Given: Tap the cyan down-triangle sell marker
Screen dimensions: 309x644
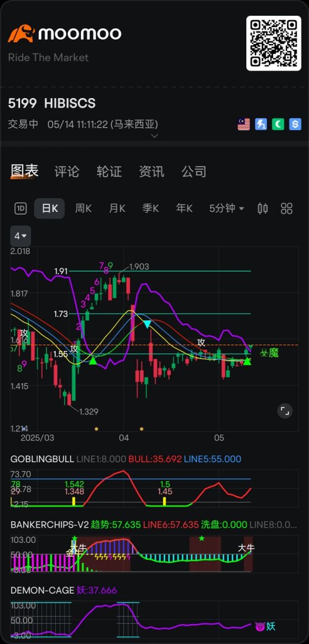Looking at the screenshot, I should coord(147,324).
